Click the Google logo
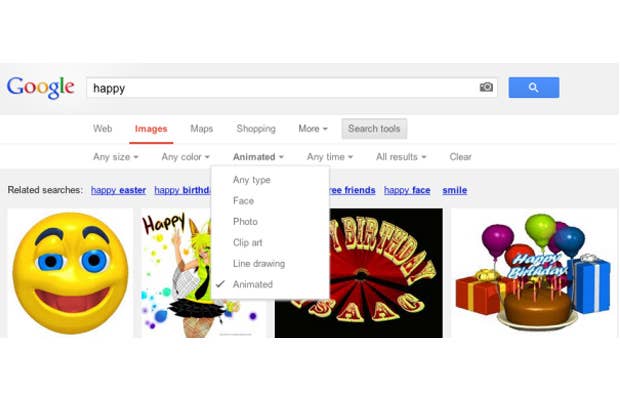 pos(41,87)
